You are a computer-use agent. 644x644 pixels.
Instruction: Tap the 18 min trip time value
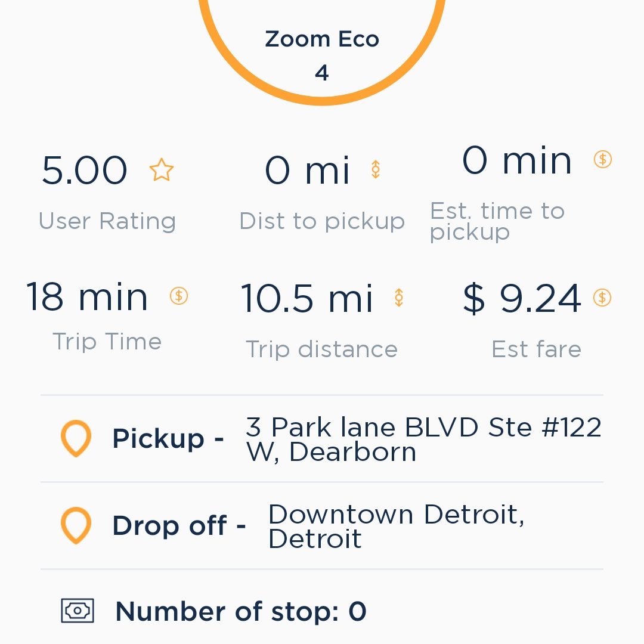point(86,297)
